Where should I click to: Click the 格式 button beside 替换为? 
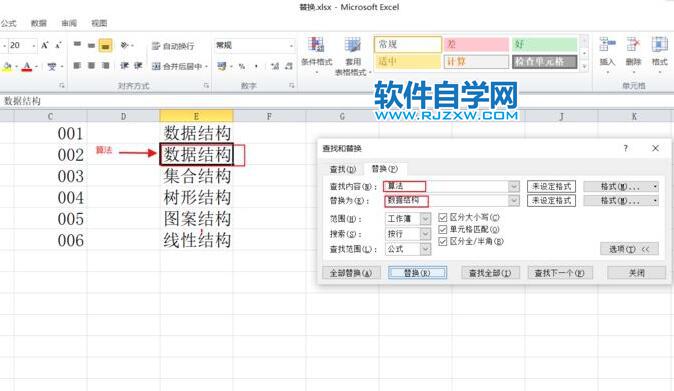click(x=621, y=201)
